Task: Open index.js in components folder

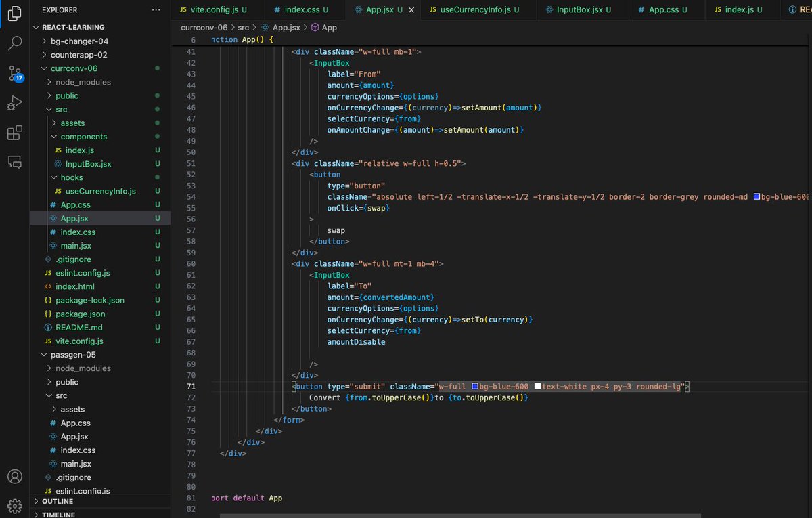Action: click(x=99, y=150)
